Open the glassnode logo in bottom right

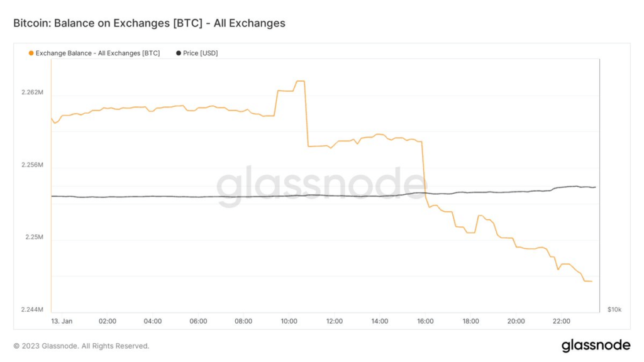click(x=596, y=345)
